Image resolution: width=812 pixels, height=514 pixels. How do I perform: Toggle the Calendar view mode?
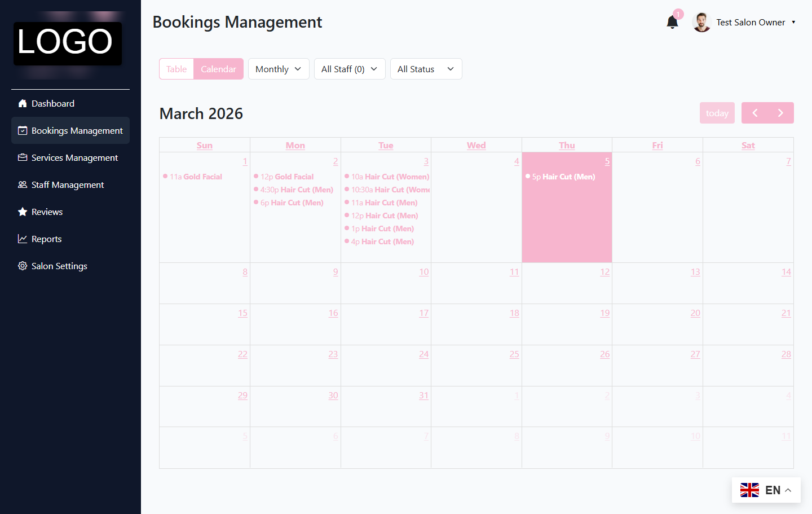coord(219,68)
